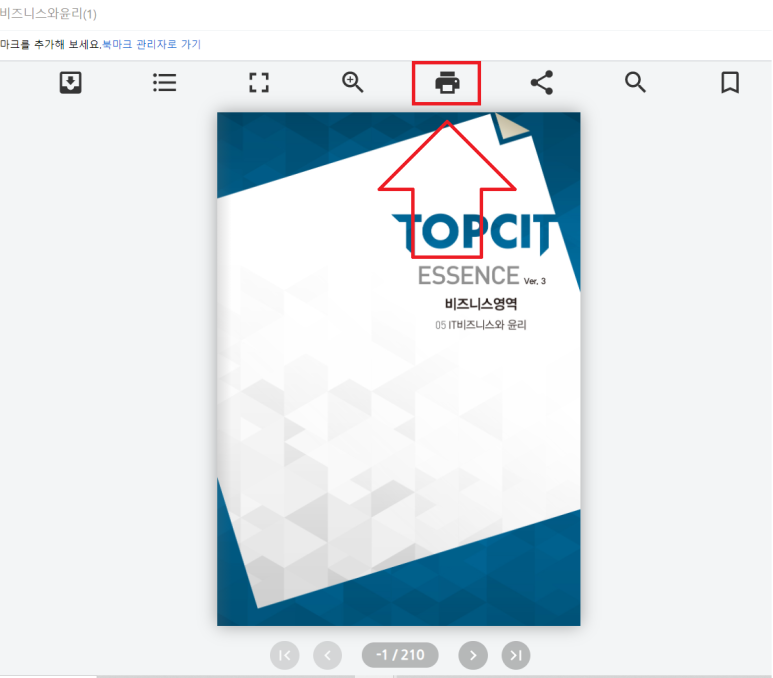This screenshot has width=773, height=678.
Task: Open the share icon
Action: click(x=541, y=82)
